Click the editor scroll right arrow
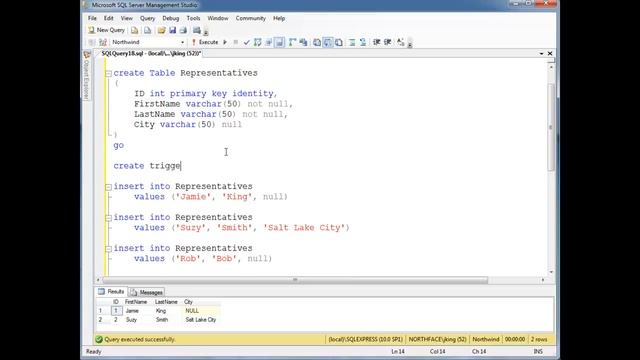 coord(543,280)
